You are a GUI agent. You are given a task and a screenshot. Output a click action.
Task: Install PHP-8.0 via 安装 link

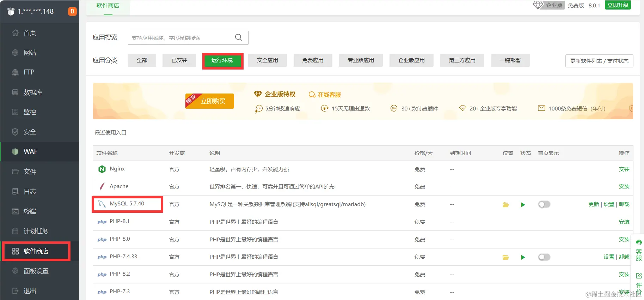click(624, 240)
